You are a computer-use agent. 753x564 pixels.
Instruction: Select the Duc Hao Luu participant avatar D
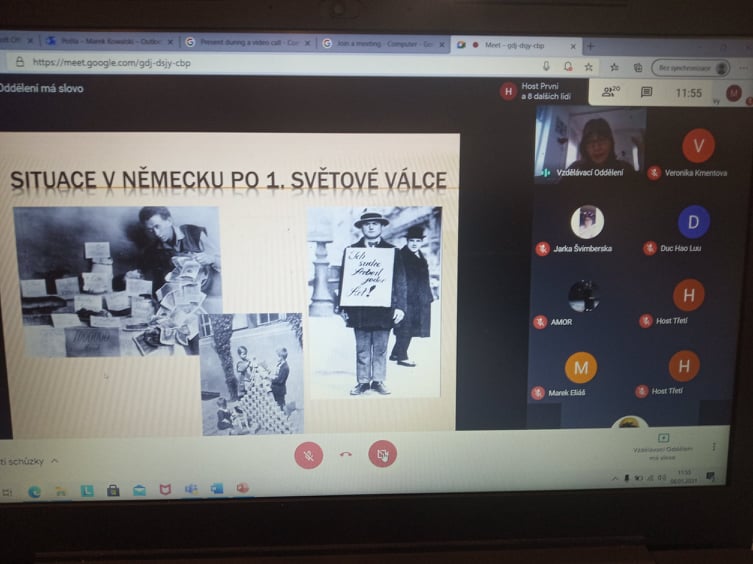pyautogui.click(x=693, y=222)
